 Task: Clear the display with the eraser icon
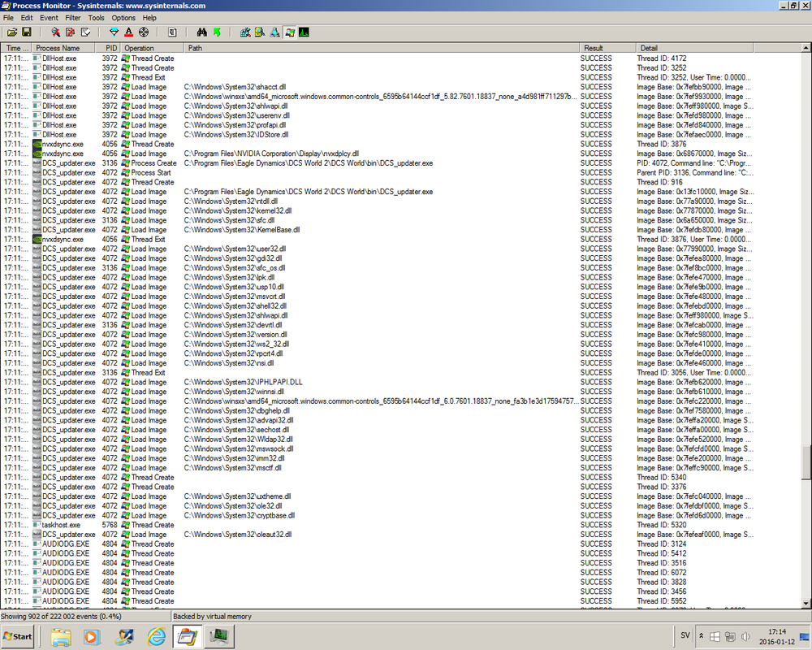pyautogui.click(x=84, y=32)
